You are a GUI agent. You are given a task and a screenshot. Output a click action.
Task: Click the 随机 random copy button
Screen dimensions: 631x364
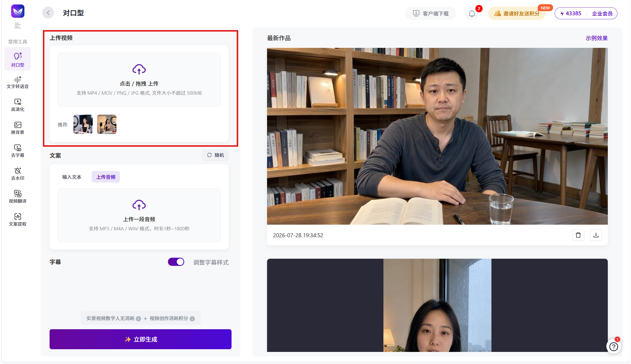pos(216,155)
